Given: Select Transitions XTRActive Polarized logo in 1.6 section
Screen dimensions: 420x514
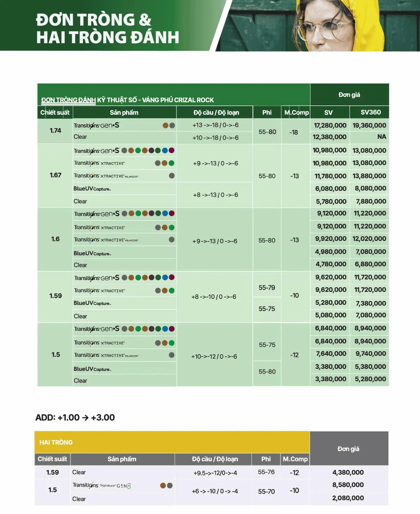Looking at the screenshot, I should (106, 240).
